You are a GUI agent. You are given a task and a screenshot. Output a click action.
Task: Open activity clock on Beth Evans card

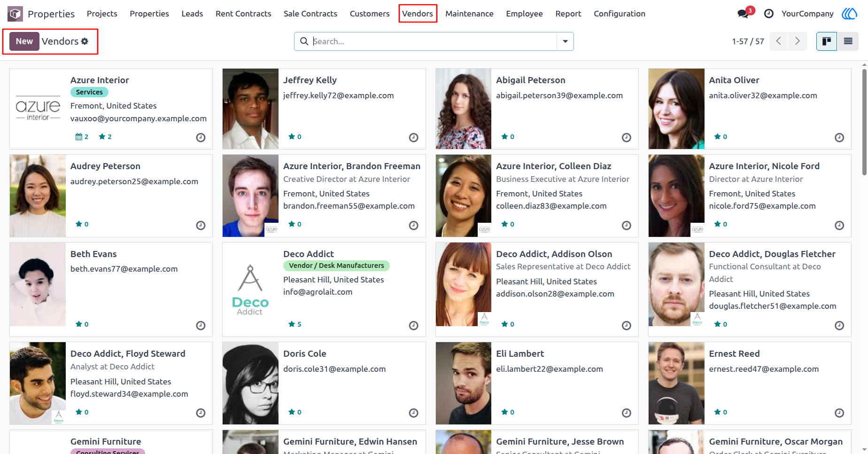click(x=201, y=326)
